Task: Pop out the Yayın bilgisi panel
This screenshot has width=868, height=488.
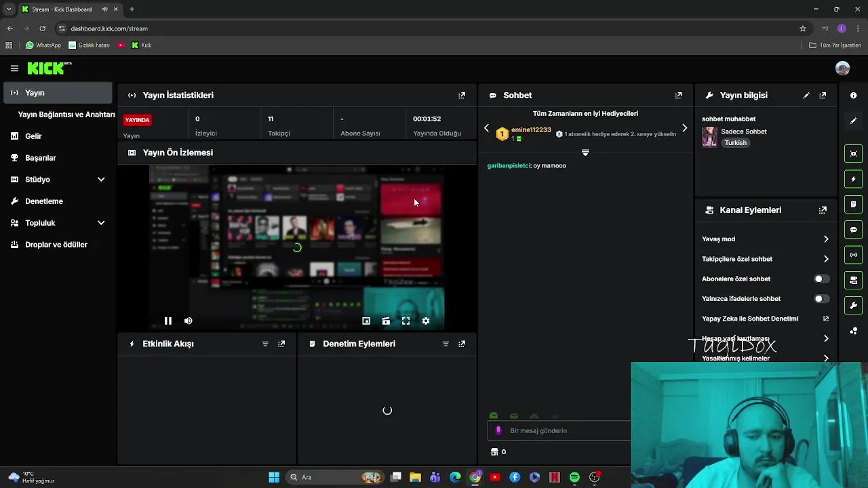Action: [823, 96]
